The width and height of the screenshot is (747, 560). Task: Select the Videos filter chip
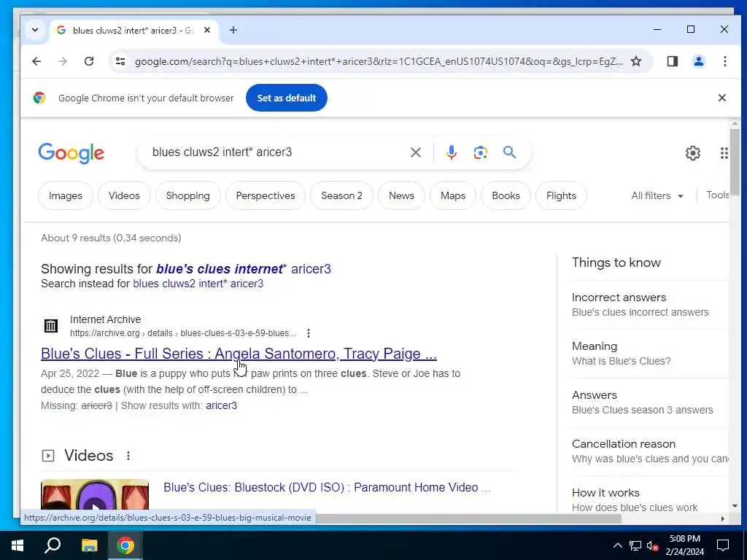click(124, 195)
